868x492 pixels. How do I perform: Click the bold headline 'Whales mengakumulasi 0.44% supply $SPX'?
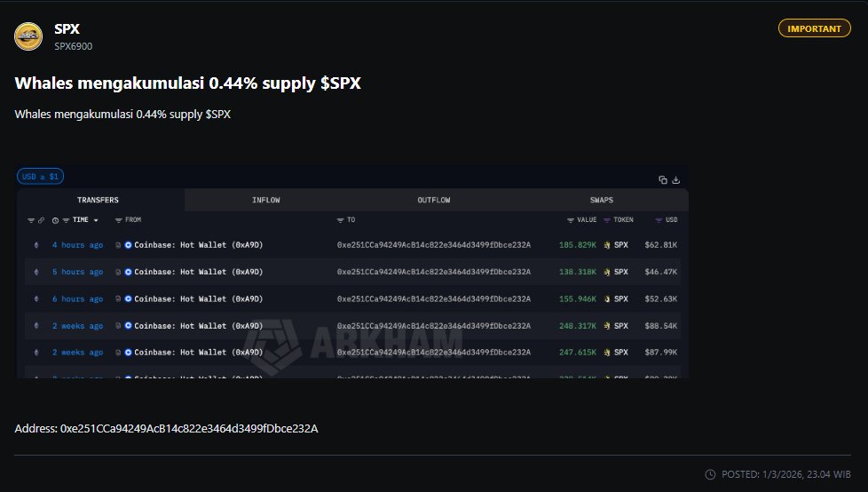[x=187, y=83]
